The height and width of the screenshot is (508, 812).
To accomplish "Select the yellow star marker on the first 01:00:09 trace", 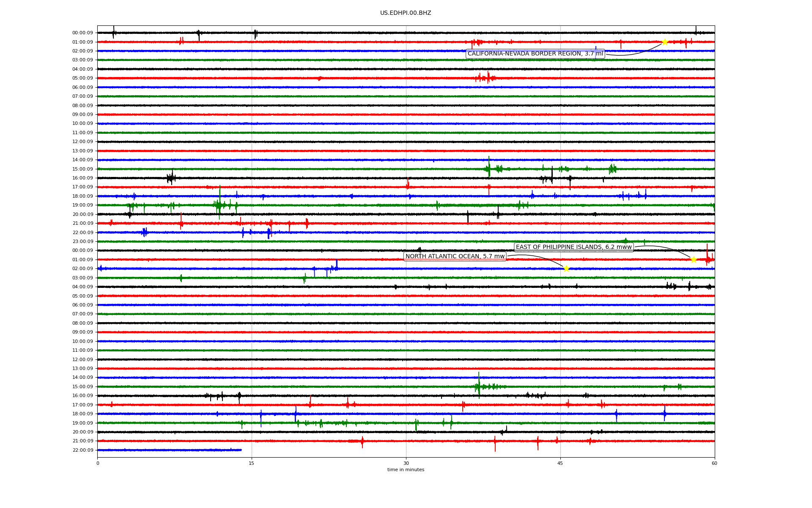I will pos(664,42).
